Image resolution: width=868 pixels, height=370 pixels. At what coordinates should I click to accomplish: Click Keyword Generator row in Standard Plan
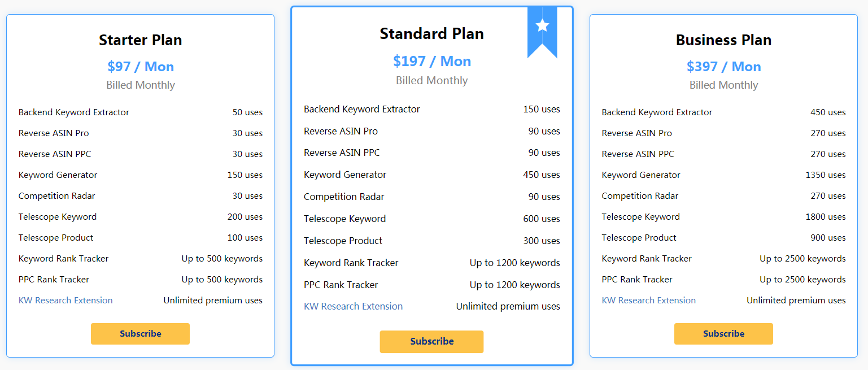pyautogui.click(x=345, y=175)
